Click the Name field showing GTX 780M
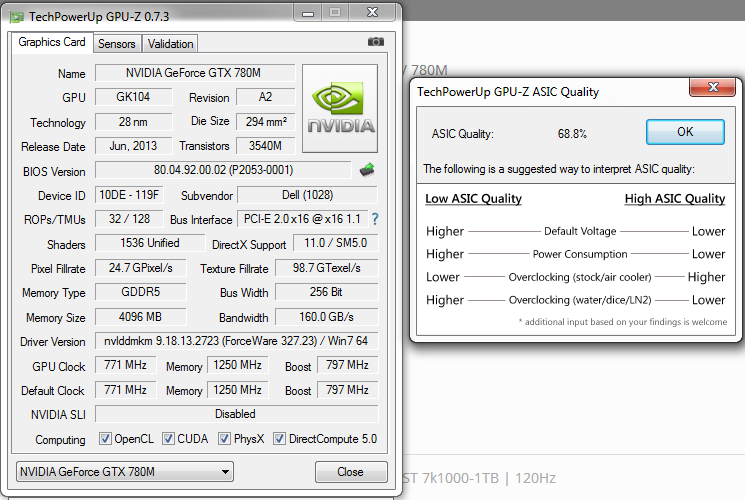This screenshot has width=745, height=500. tap(195, 73)
